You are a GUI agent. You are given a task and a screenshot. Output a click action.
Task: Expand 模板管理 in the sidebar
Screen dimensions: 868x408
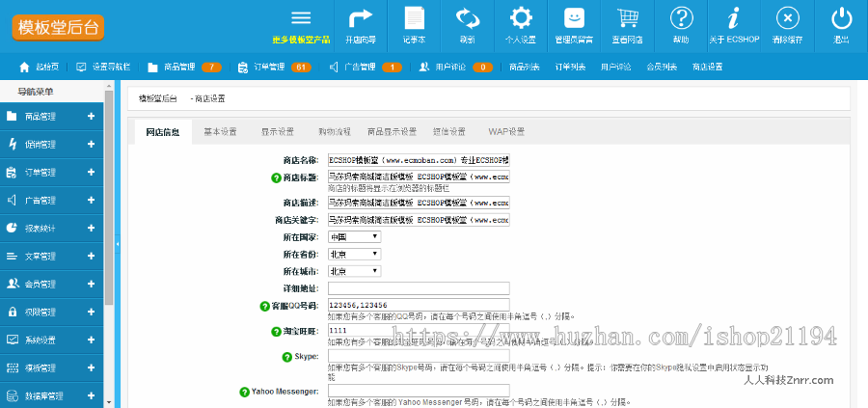92,368
